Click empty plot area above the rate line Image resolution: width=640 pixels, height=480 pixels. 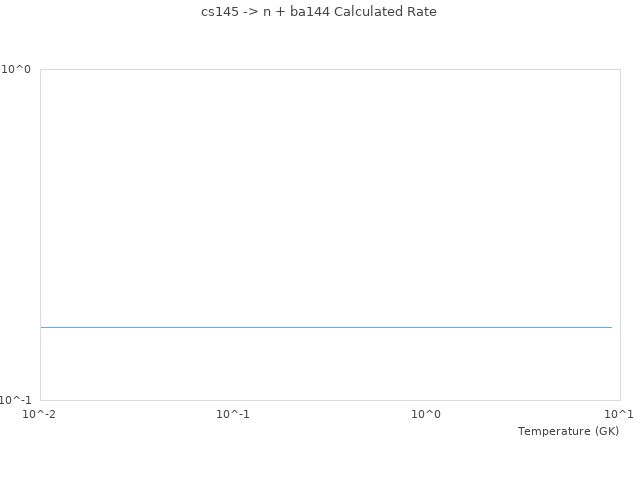326,200
